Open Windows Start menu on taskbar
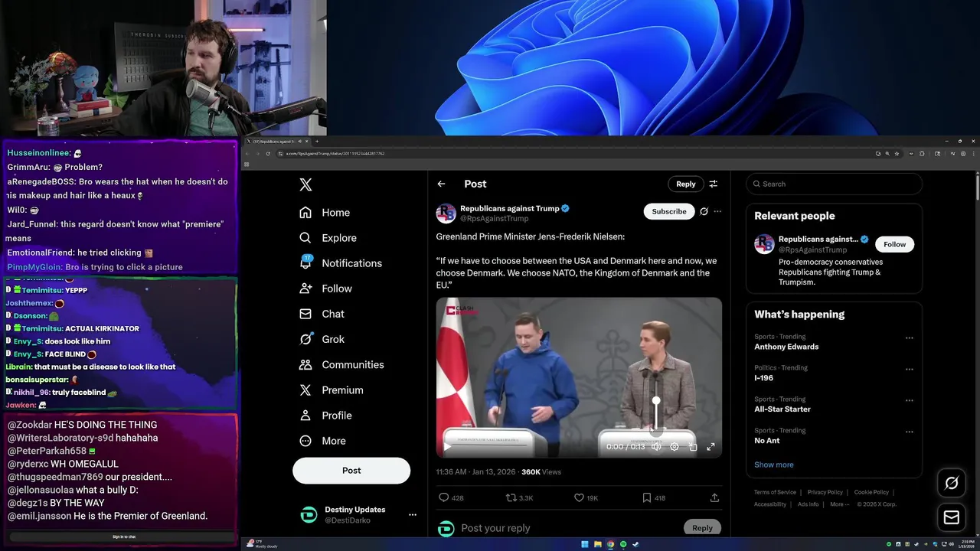 [585, 544]
